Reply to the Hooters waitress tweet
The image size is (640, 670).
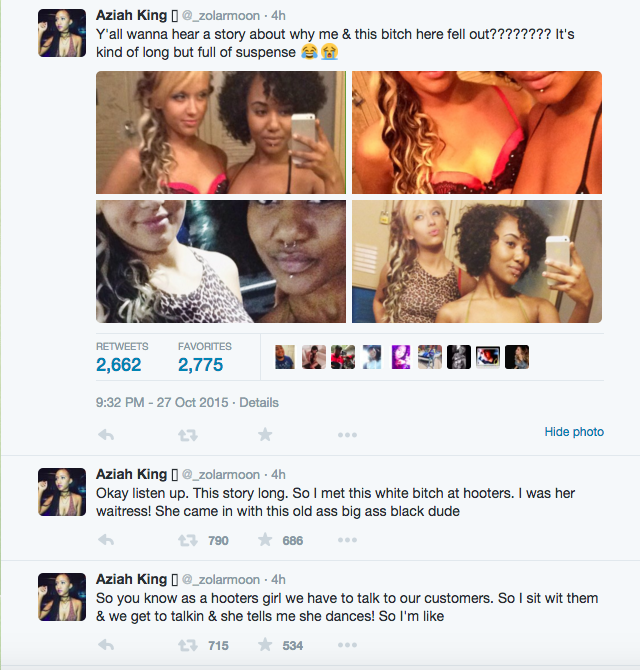(x=107, y=540)
